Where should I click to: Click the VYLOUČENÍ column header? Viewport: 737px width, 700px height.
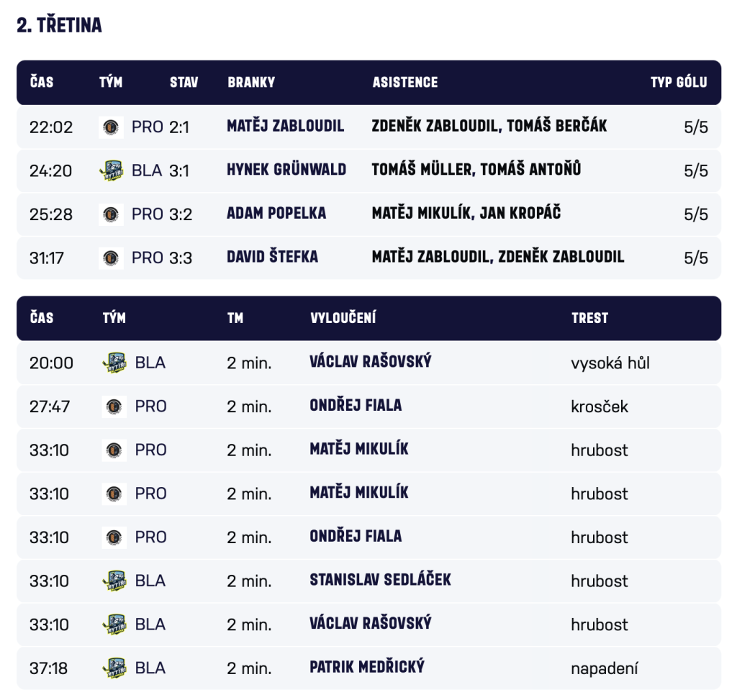click(343, 318)
